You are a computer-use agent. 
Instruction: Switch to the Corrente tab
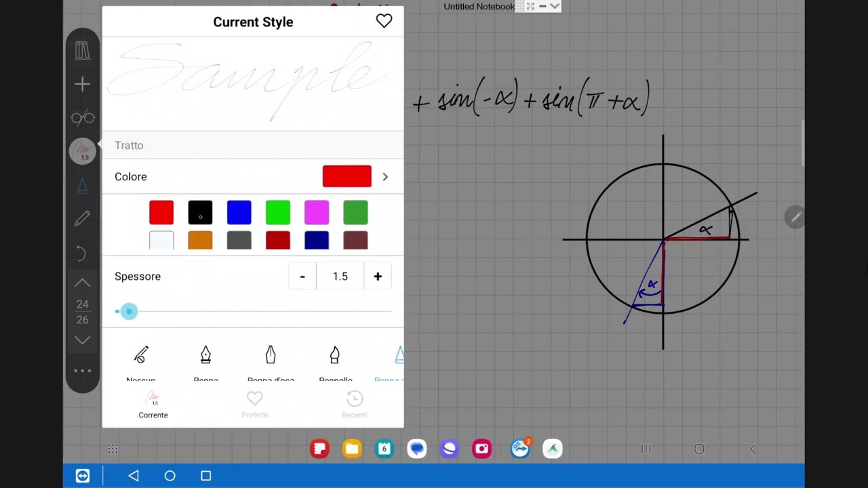click(x=153, y=405)
